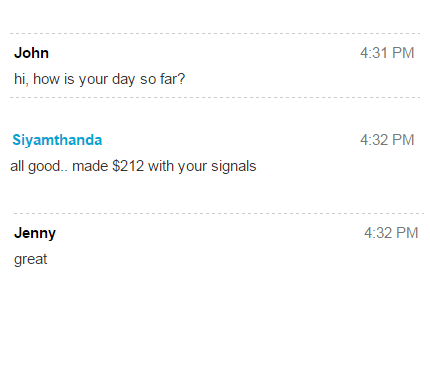Click the dashed divider above John
The height and width of the screenshot is (382, 430).
coord(215,34)
